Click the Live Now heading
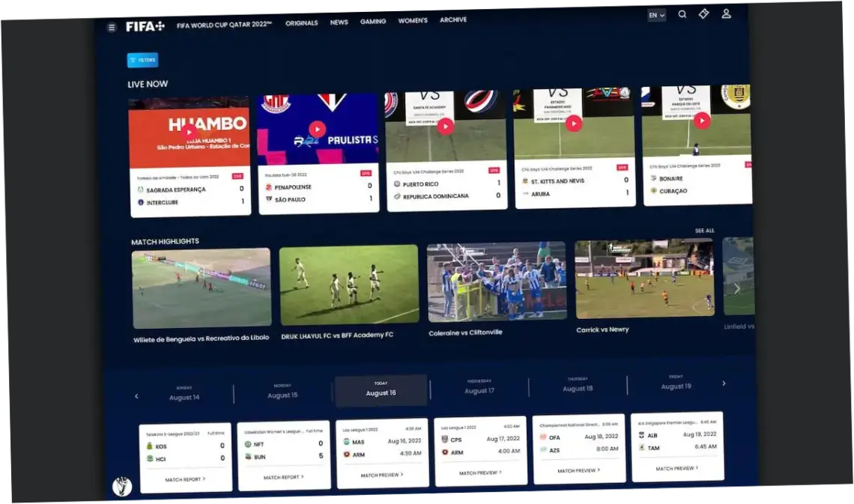 [x=148, y=85]
